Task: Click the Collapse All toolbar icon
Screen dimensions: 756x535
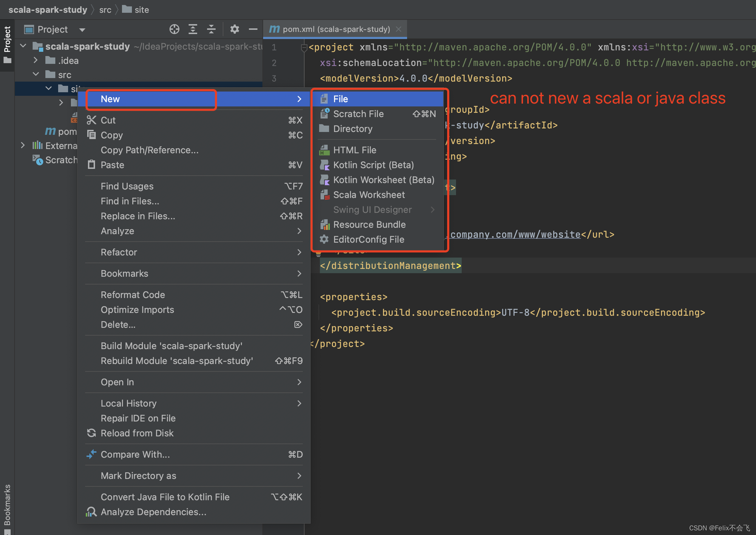Action: (x=211, y=29)
